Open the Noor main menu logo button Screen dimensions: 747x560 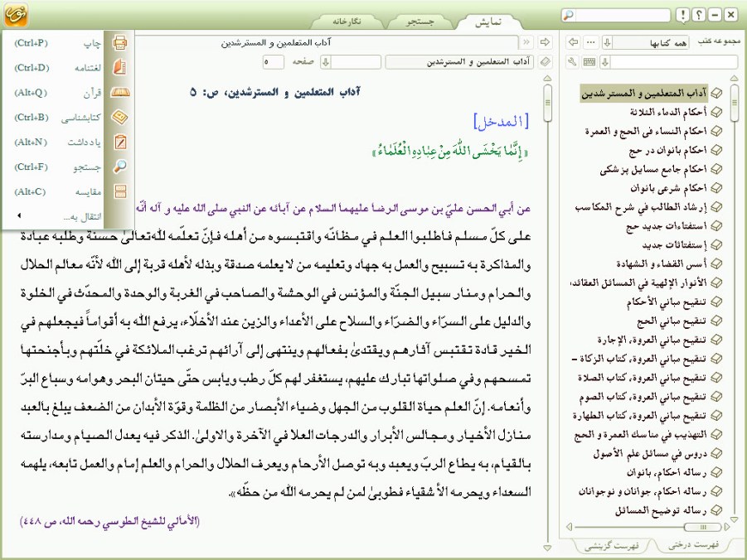pos(16,15)
